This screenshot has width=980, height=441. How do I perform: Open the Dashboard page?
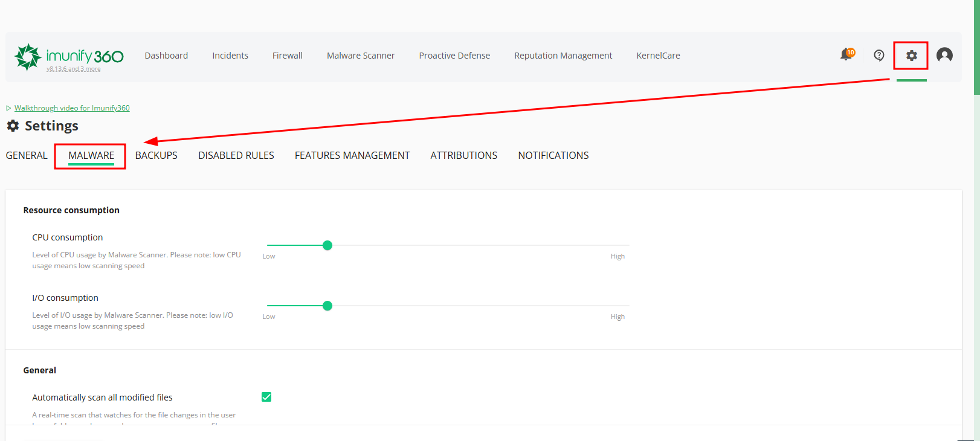[166, 56]
